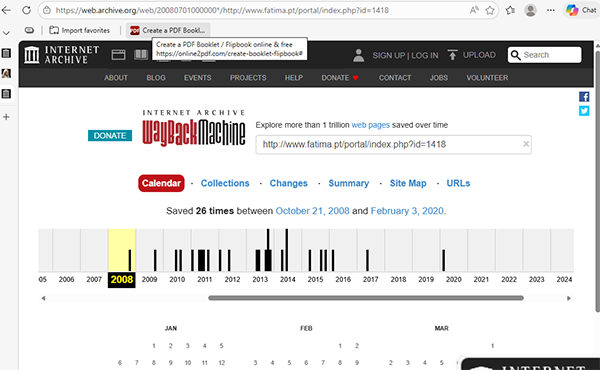Add new tab with sidebar plus icon

pyautogui.click(x=6, y=117)
